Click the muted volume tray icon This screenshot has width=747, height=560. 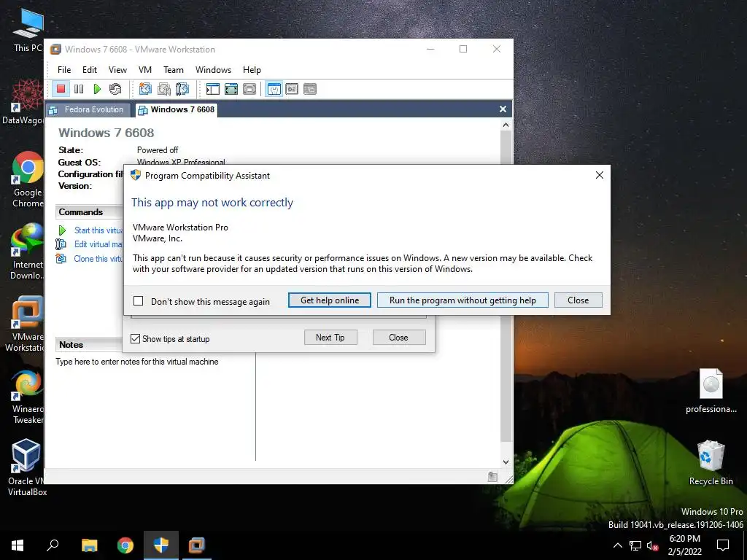click(x=652, y=545)
